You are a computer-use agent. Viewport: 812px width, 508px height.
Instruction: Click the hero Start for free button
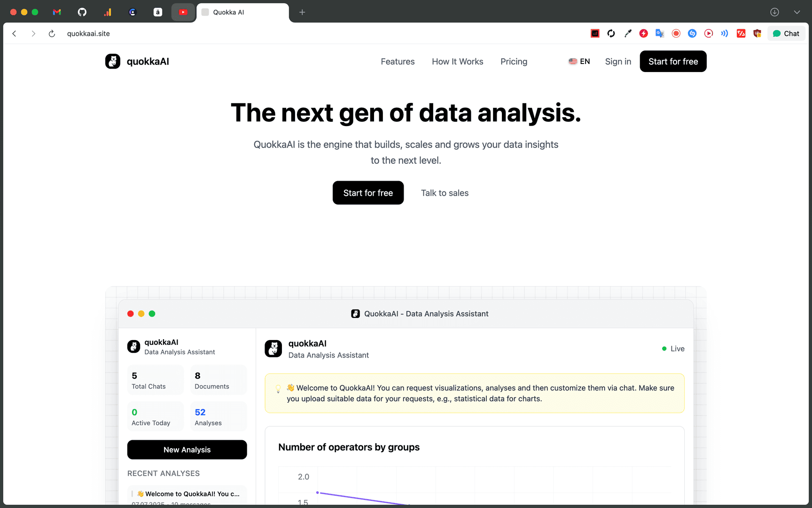tap(368, 193)
